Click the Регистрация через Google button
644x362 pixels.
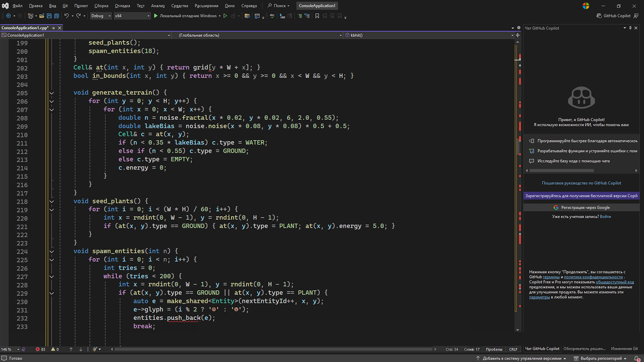(581, 207)
